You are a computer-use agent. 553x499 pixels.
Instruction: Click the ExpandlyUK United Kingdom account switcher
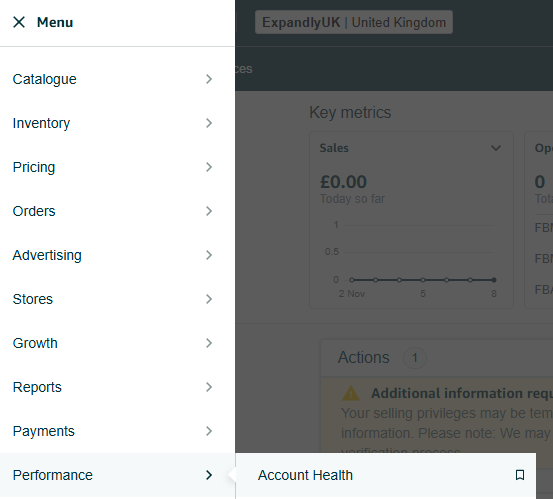(x=354, y=22)
